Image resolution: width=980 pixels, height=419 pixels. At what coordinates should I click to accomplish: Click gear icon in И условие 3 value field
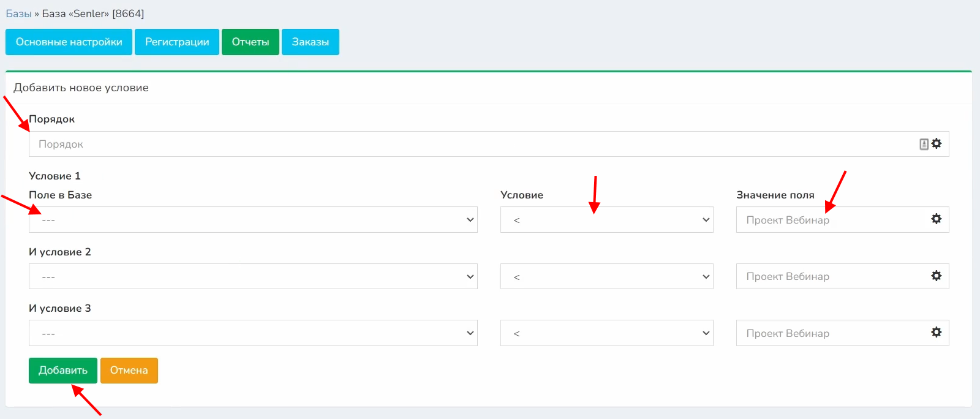tap(936, 332)
